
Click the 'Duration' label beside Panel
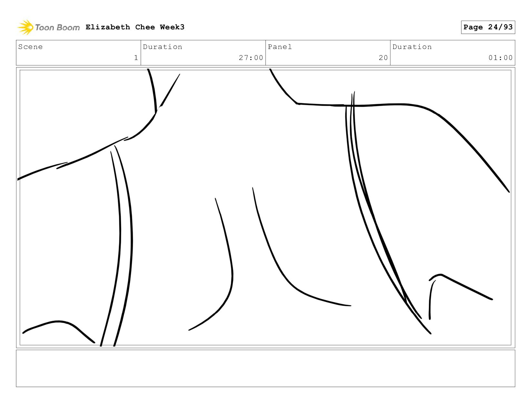coord(412,47)
